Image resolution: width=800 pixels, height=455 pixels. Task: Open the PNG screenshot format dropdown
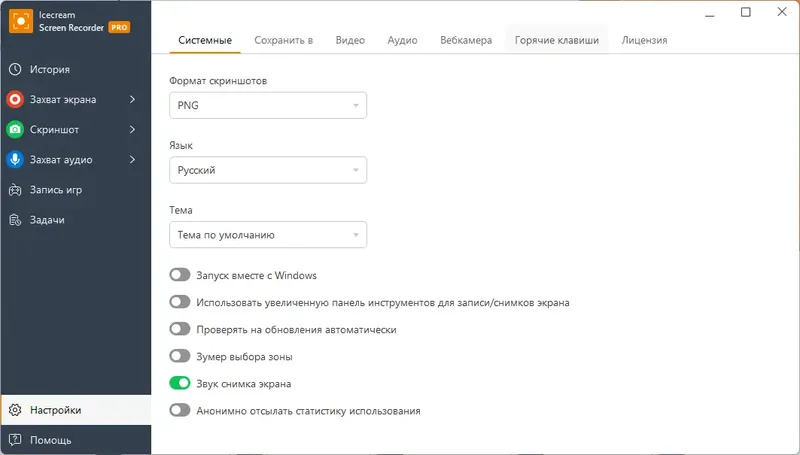point(268,106)
